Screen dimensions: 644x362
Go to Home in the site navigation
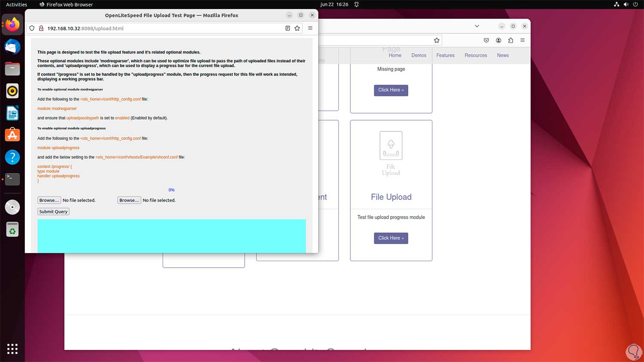coord(395,55)
